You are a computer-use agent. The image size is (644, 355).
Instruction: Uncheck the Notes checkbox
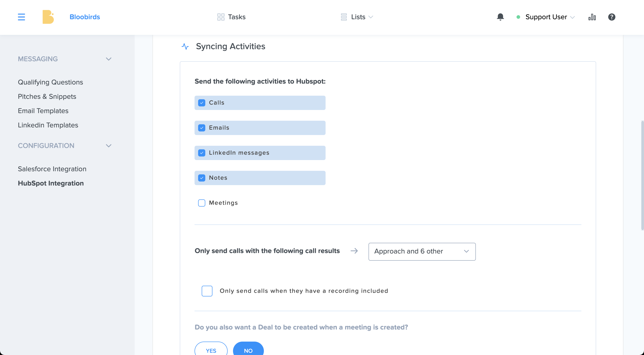pyautogui.click(x=202, y=178)
